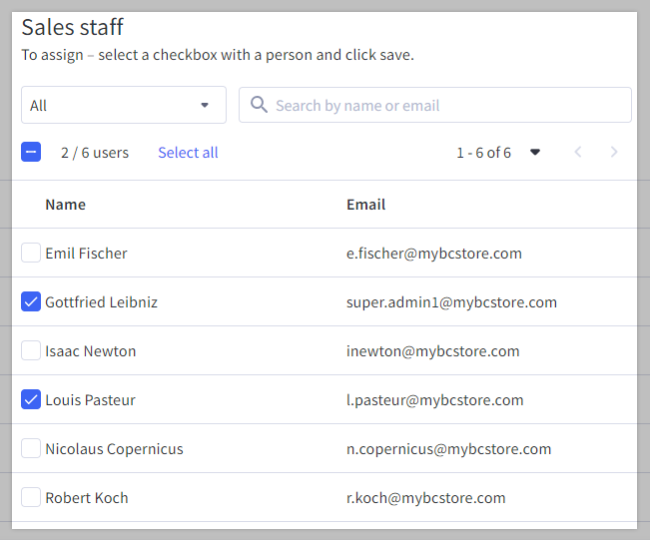The width and height of the screenshot is (650, 540).
Task: Click the Select all link
Action: coord(188,153)
